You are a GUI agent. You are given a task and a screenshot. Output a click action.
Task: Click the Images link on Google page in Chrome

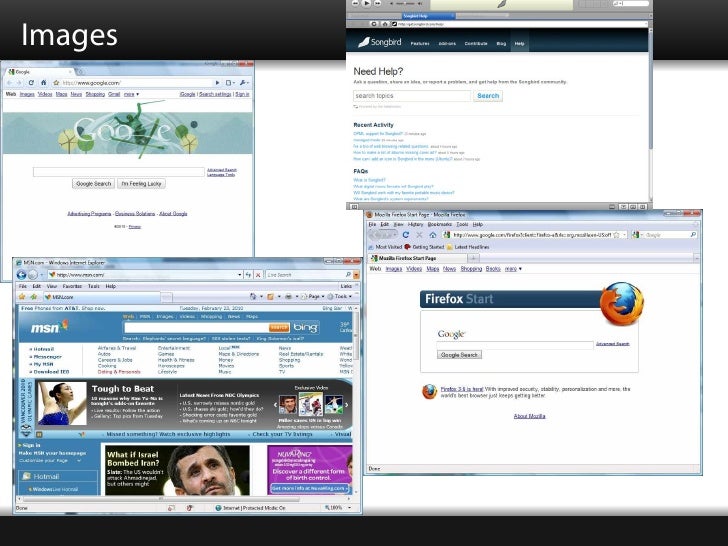[27, 94]
